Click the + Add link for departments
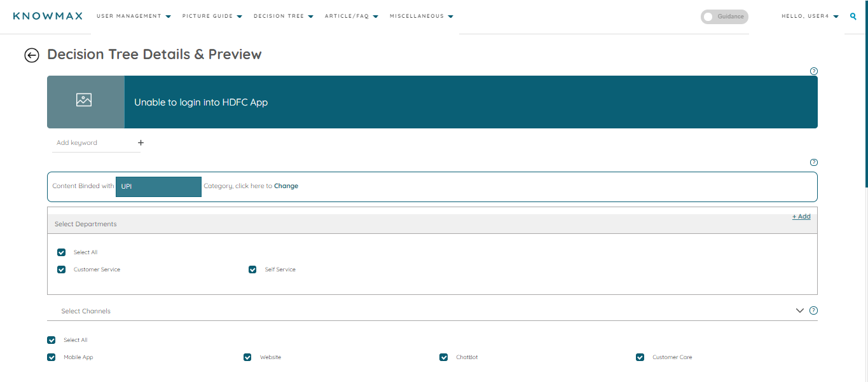The width and height of the screenshot is (868, 382). 801,217
